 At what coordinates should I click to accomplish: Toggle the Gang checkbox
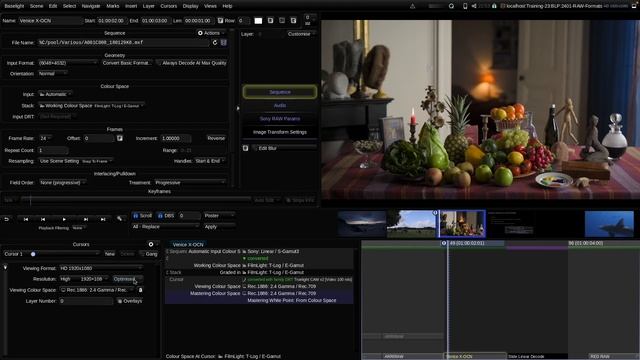click(x=149, y=254)
